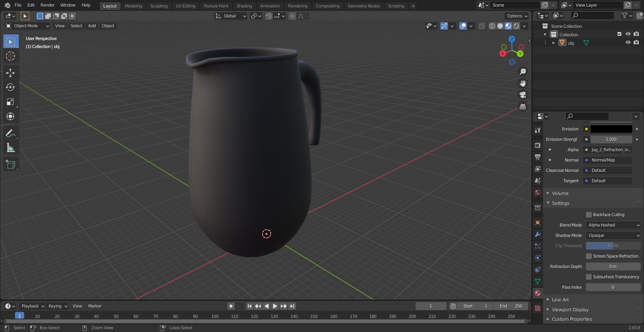Activate the Select Box tool
644x332 pixels.
pyautogui.click(x=10, y=41)
